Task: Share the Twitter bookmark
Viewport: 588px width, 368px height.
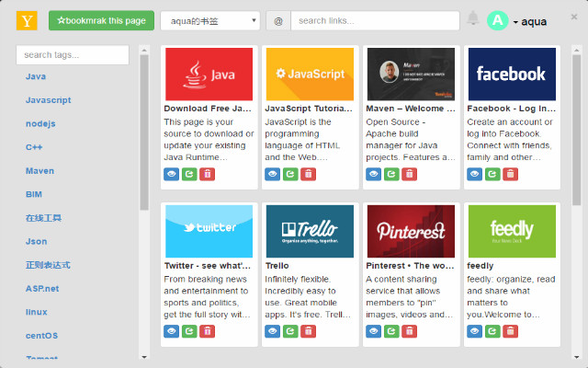Action: 189,331
